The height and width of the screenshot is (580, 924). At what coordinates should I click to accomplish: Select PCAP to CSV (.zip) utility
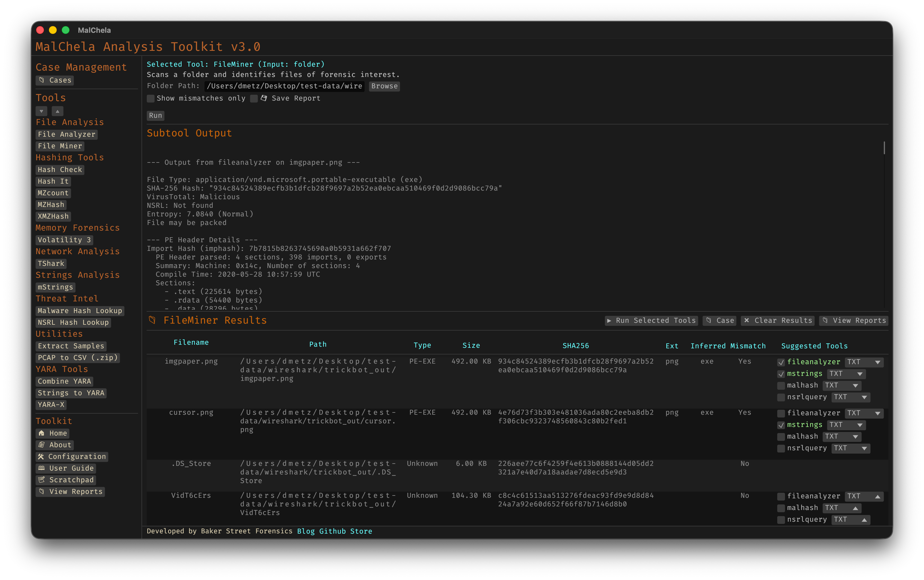coord(78,358)
